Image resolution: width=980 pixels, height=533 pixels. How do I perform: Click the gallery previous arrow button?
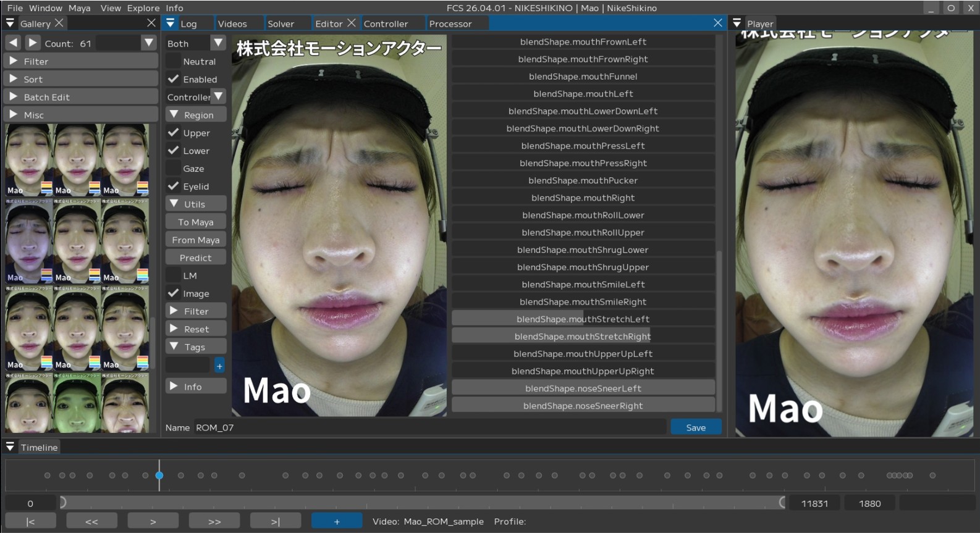click(13, 43)
